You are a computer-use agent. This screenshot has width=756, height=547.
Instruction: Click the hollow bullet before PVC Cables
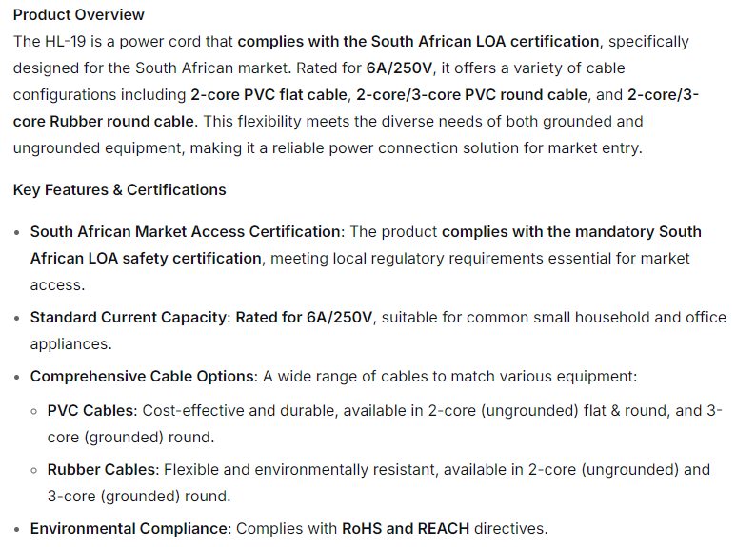pyautogui.click(x=34, y=412)
